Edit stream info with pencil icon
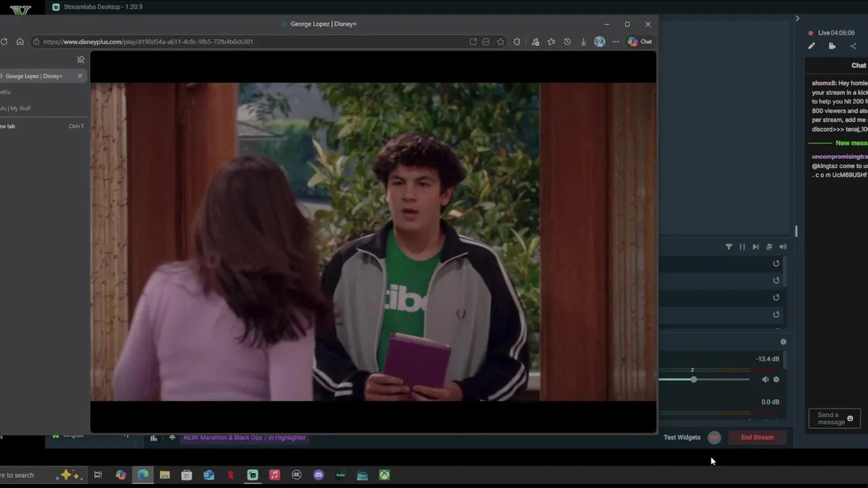This screenshot has width=868, height=488. (812, 46)
